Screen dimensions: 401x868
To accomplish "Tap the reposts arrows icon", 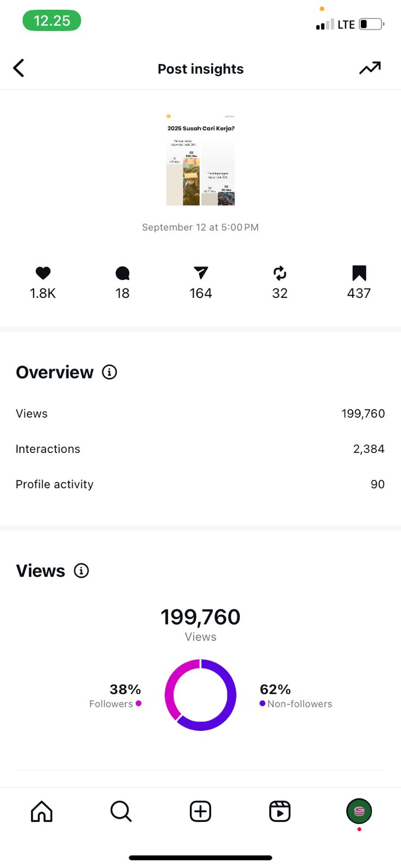I will (279, 273).
